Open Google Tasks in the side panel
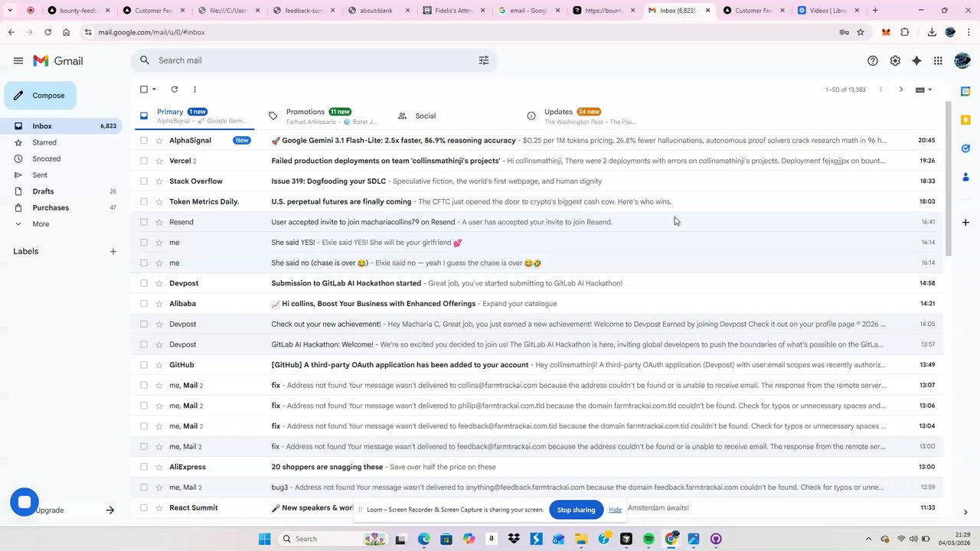This screenshot has width=980, height=551. (x=965, y=148)
